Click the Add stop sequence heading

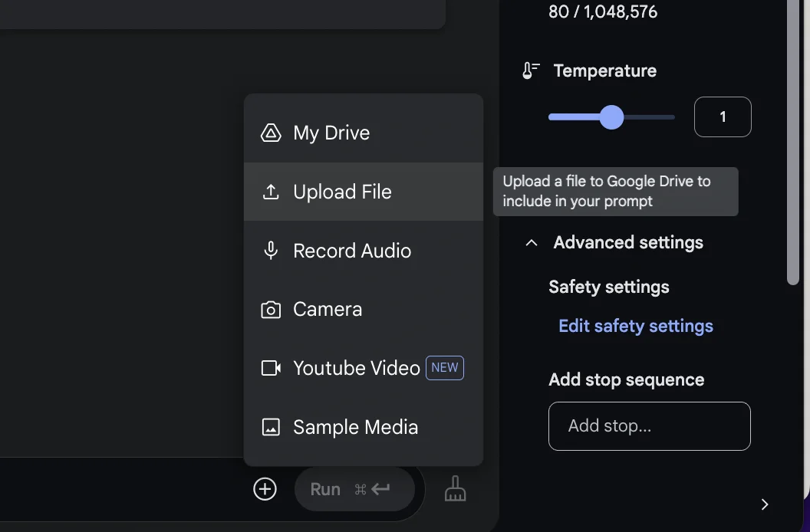(x=627, y=379)
